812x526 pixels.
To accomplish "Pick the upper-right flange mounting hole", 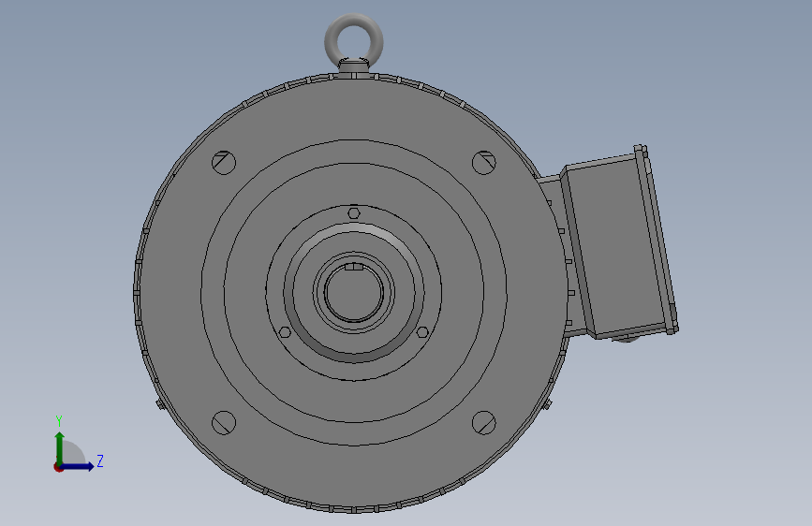I will [484, 163].
